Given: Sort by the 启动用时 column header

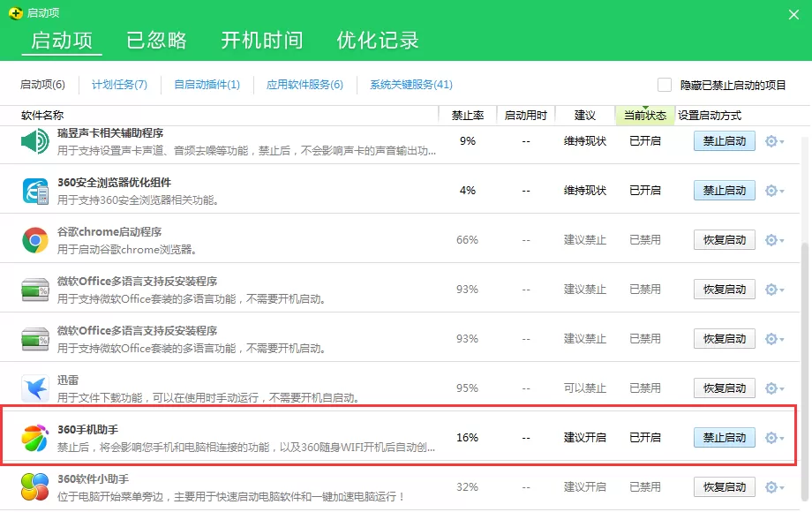Looking at the screenshot, I should 526,116.
